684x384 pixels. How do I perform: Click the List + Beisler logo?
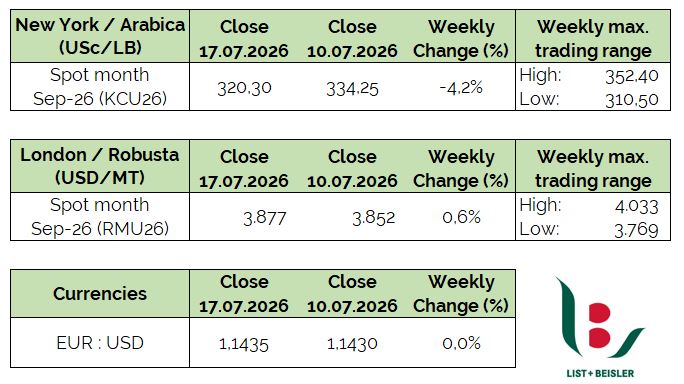click(x=600, y=327)
